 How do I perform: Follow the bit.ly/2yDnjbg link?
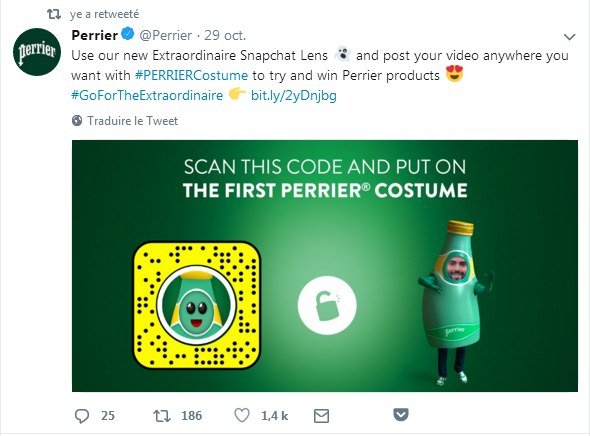(293, 95)
